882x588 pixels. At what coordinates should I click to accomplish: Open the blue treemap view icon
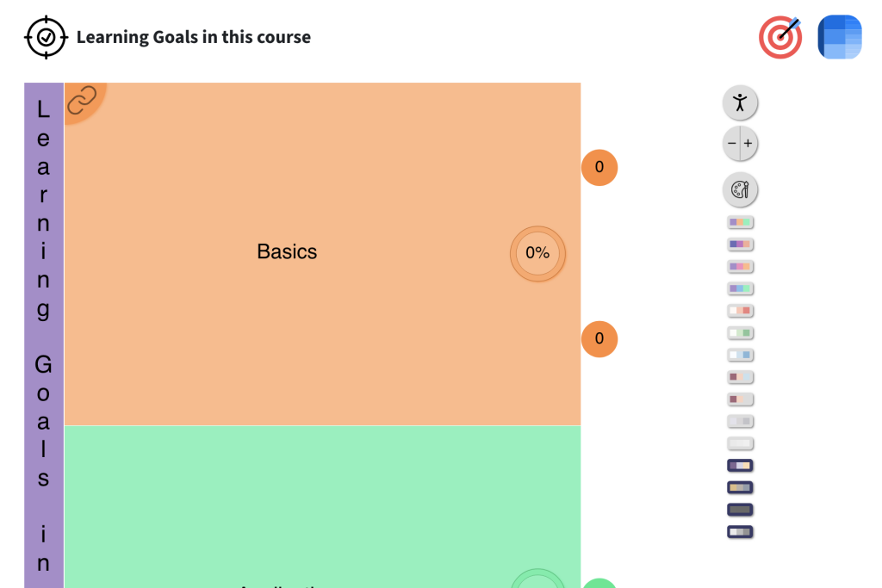(x=839, y=37)
